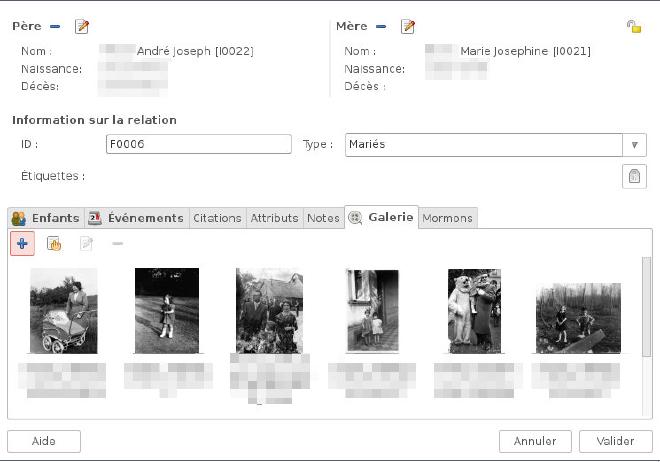
Task: Click the ID field containing F0006
Action: 198,145
